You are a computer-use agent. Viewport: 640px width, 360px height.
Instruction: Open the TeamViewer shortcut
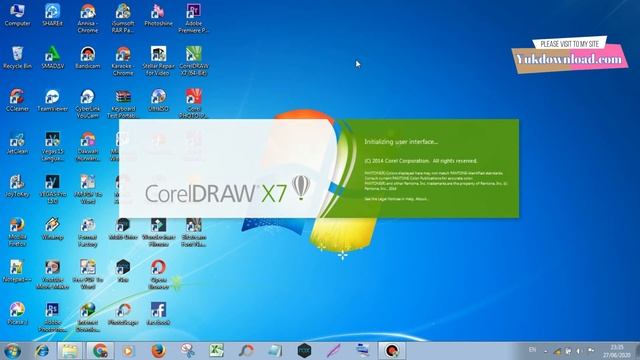point(53,100)
